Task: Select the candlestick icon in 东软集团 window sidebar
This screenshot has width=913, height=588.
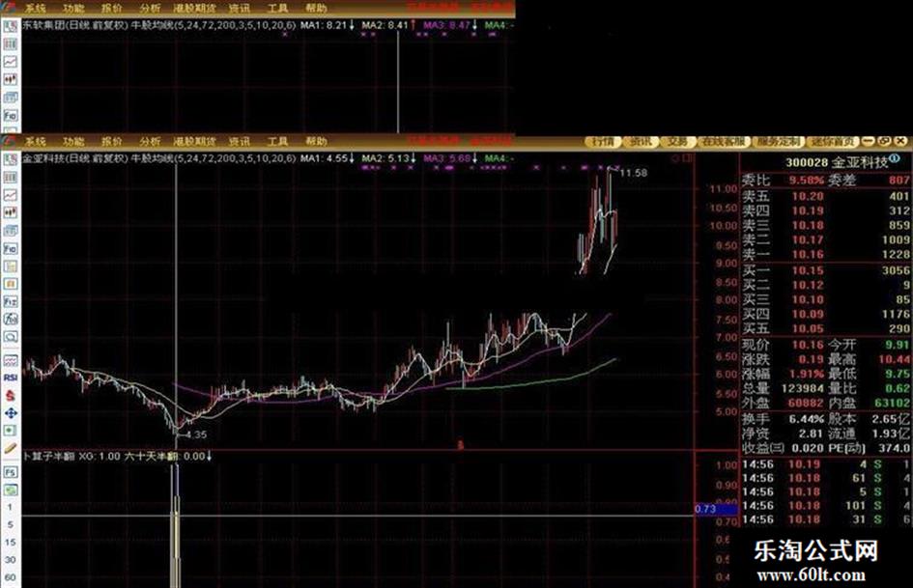Action: [11, 80]
